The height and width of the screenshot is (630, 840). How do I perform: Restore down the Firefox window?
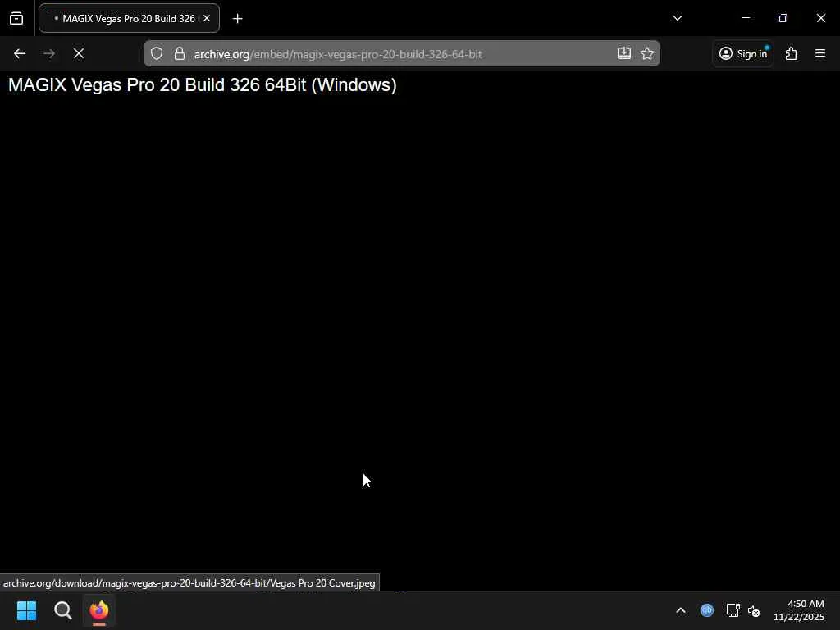pyautogui.click(x=783, y=18)
